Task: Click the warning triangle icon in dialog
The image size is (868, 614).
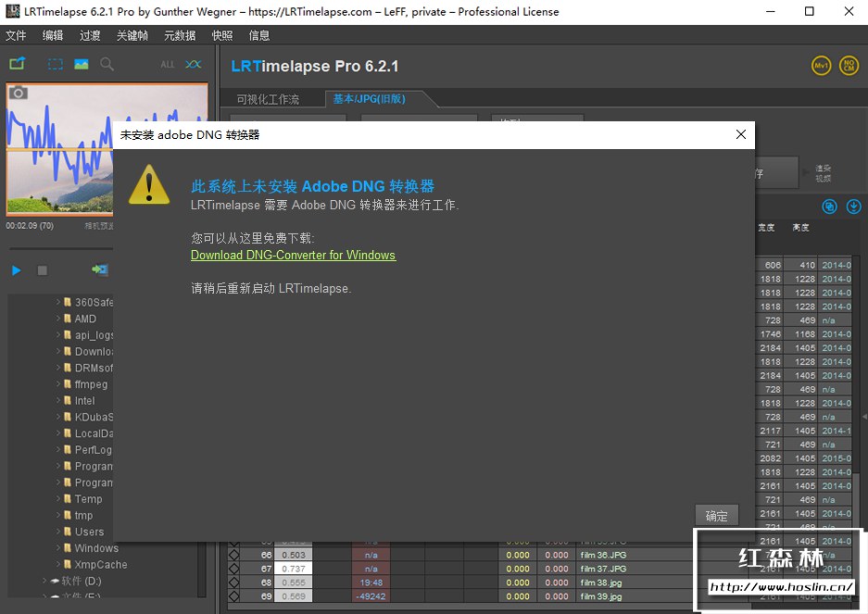Action: tap(149, 185)
